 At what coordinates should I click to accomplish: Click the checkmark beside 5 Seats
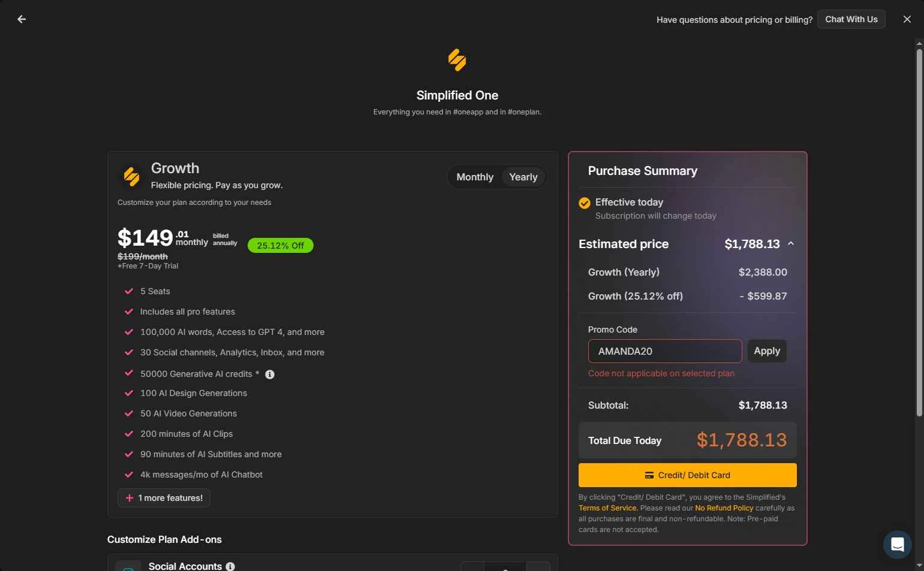(x=128, y=291)
